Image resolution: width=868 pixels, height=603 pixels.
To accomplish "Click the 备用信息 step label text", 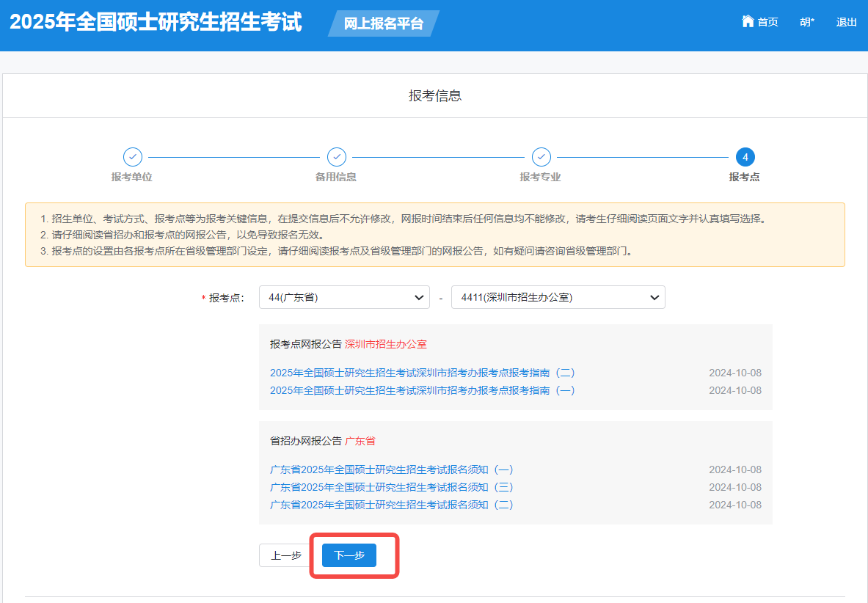I will coord(336,177).
